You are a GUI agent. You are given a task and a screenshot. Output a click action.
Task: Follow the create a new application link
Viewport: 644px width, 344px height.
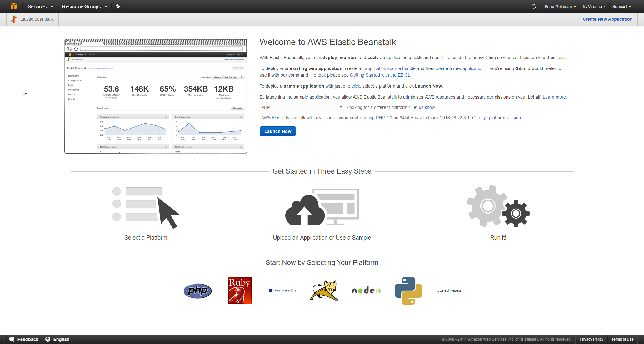[459, 68]
